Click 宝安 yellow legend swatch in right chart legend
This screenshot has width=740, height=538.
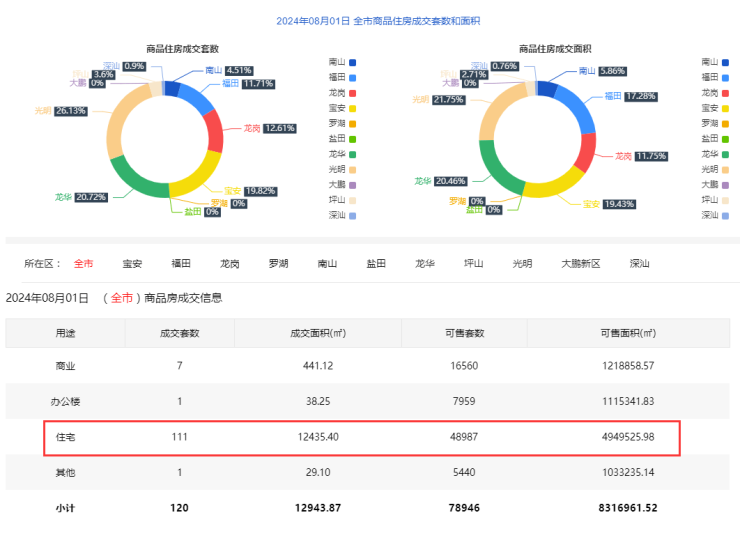point(728,107)
